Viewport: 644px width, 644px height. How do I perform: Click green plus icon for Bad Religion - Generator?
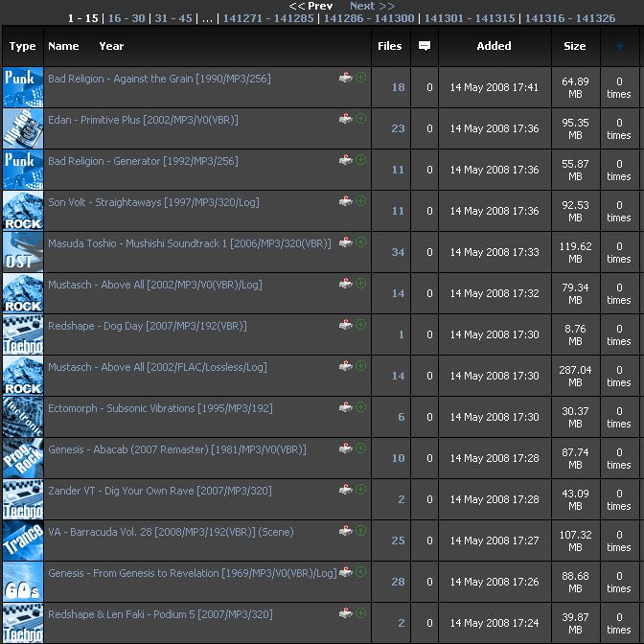click(x=360, y=160)
